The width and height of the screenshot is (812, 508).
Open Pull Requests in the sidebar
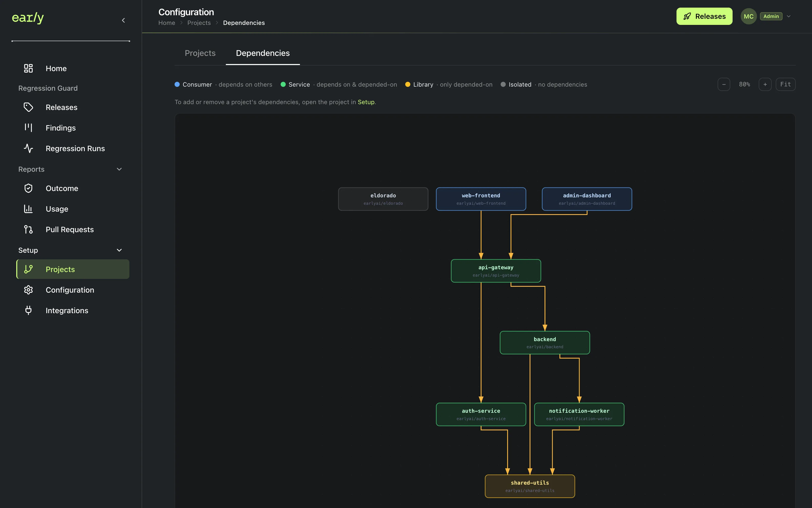73,229
